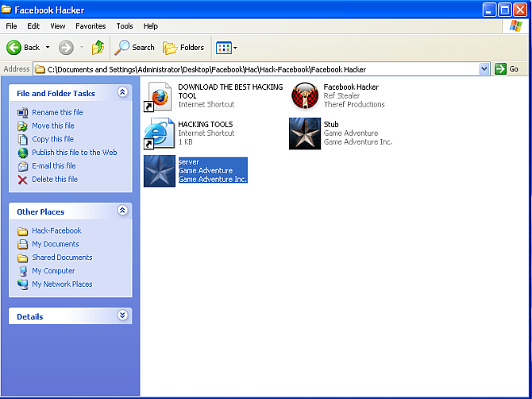The height and width of the screenshot is (399, 532).
Task: Click Delete this file link
Action: tap(55, 179)
